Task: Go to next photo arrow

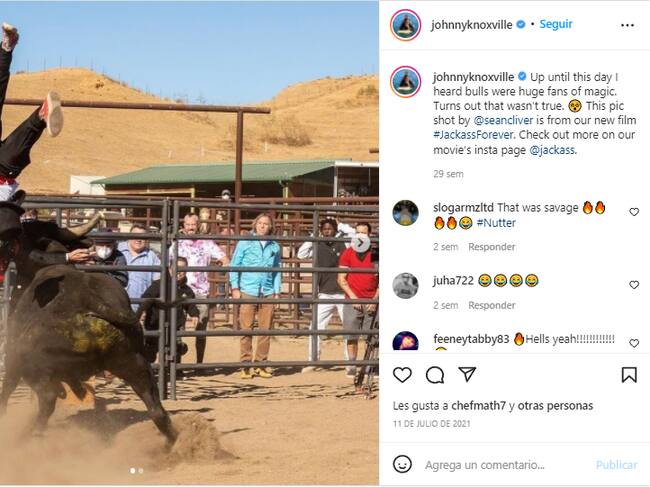Action: [x=360, y=243]
